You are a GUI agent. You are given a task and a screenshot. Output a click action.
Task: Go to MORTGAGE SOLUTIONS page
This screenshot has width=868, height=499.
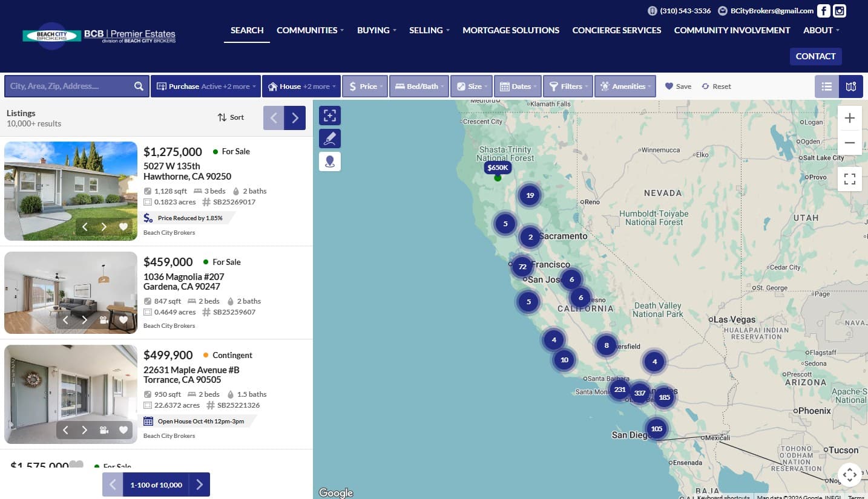tap(511, 30)
